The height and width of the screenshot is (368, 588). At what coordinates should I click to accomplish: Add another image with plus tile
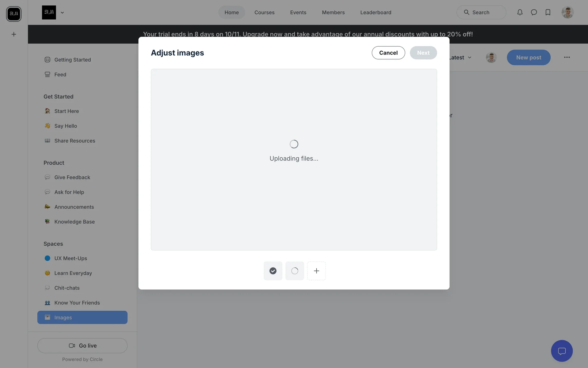pos(316,271)
